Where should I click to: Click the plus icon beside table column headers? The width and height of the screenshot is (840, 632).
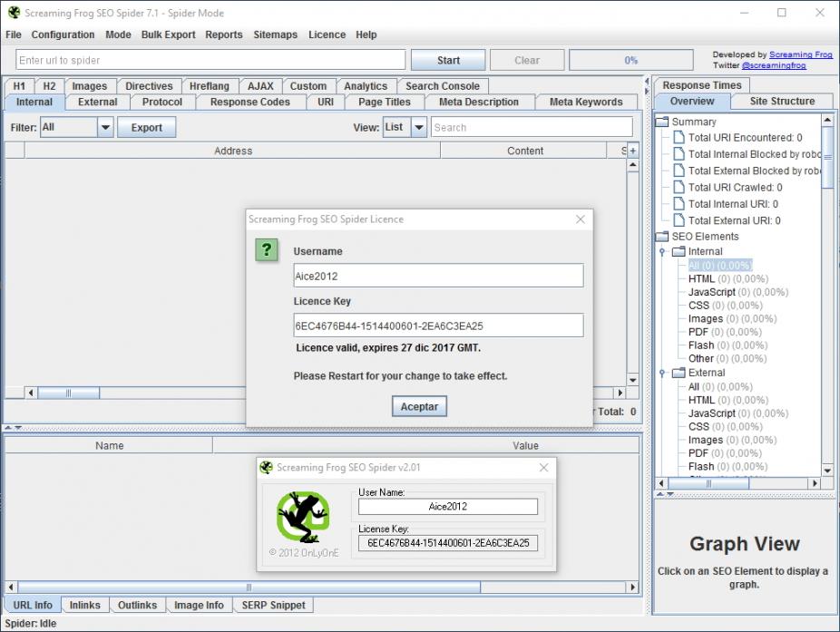(632, 151)
